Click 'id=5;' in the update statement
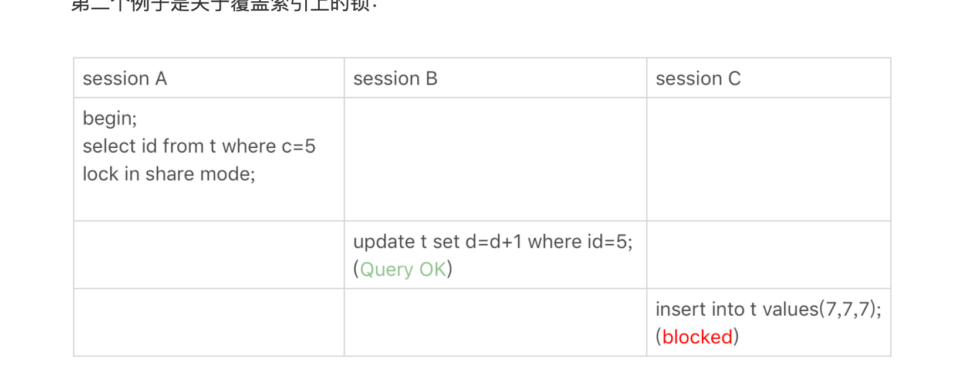This screenshot has height=385, width=980. point(610,242)
